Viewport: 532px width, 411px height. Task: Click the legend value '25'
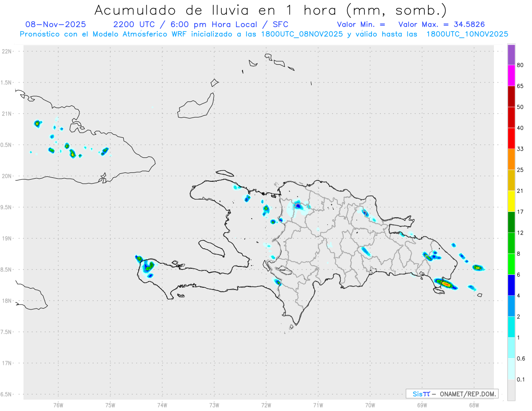(x=520, y=170)
